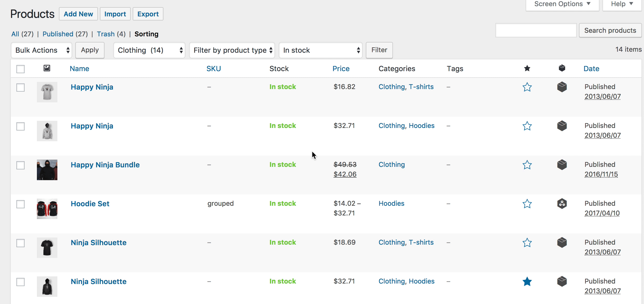Open the Ninja Silhouette T-shirt product link
This screenshot has height=304, width=644.
pos(99,243)
